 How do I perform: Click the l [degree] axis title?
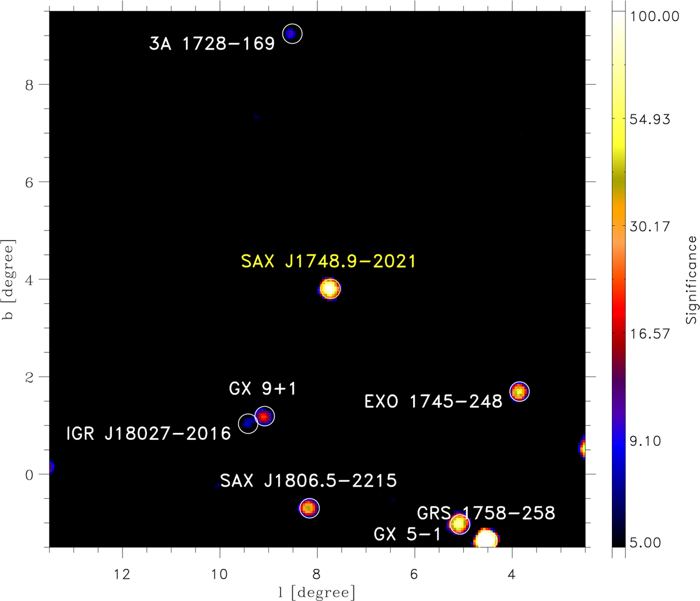pyautogui.click(x=317, y=592)
